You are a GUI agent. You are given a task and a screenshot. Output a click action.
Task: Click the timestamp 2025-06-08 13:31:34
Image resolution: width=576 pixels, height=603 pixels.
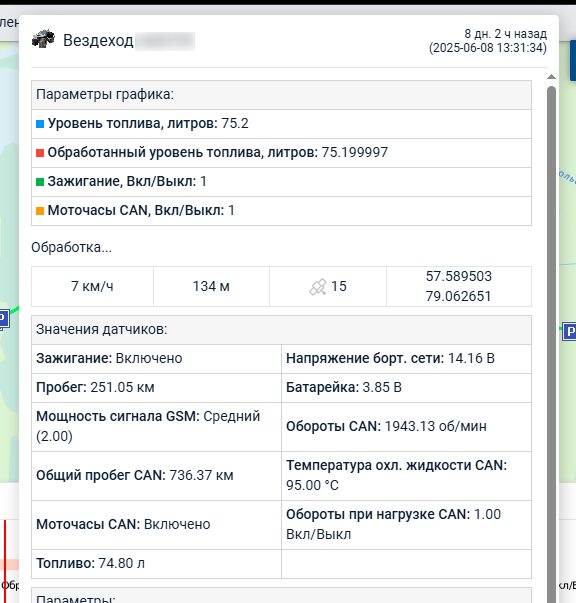488,48
